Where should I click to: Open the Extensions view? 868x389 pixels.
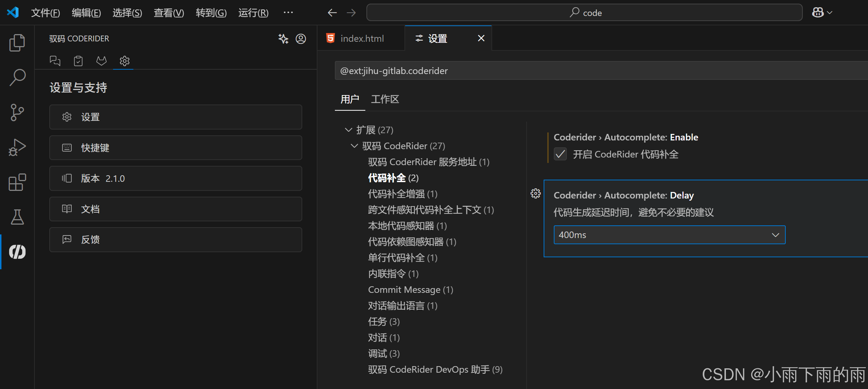coord(17,182)
